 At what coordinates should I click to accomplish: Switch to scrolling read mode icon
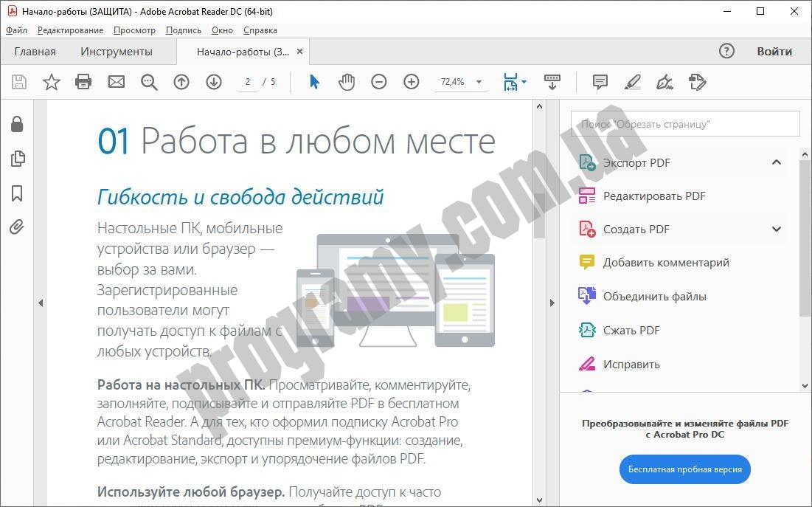tap(552, 82)
